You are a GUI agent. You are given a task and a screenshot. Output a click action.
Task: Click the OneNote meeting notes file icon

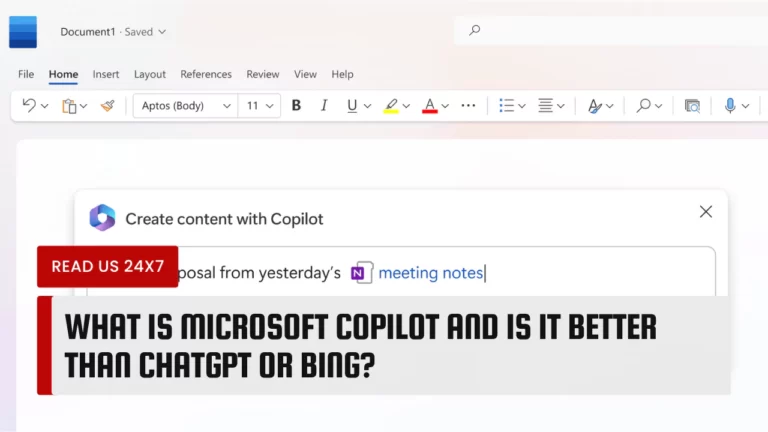(x=362, y=273)
